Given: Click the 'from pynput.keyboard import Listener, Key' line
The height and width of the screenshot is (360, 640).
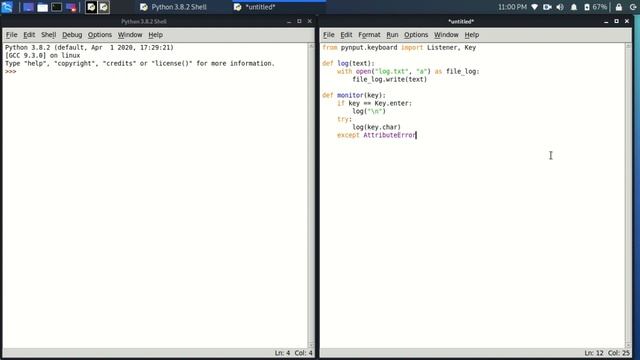Looking at the screenshot, I should point(399,47).
